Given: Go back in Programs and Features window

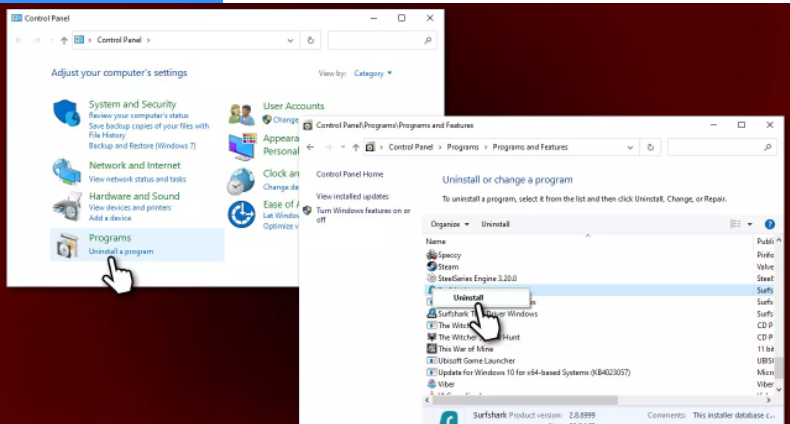Looking at the screenshot, I should (x=310, y=147).
